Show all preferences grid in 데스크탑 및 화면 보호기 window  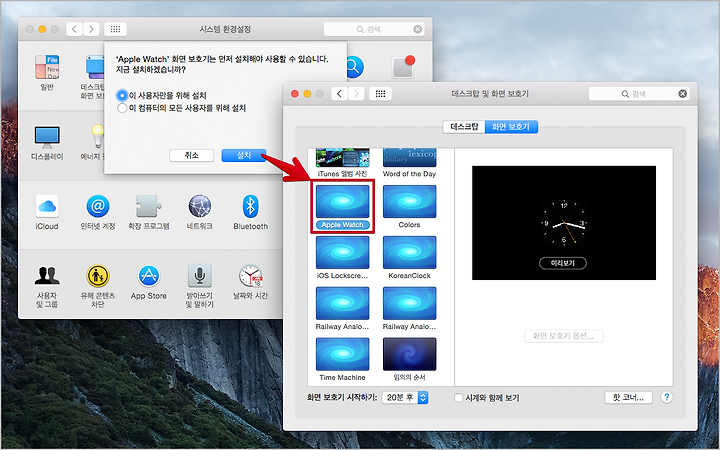(x=380, y=94)
